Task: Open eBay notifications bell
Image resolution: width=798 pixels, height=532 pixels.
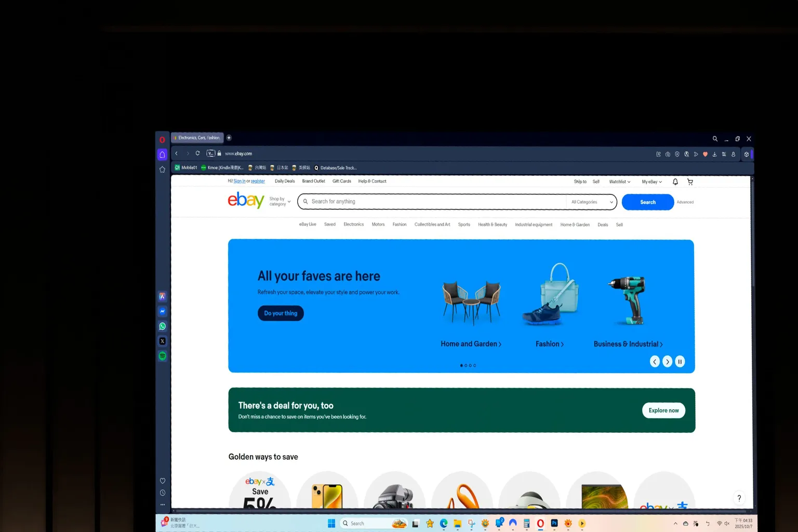Action: tap(675, 182)
